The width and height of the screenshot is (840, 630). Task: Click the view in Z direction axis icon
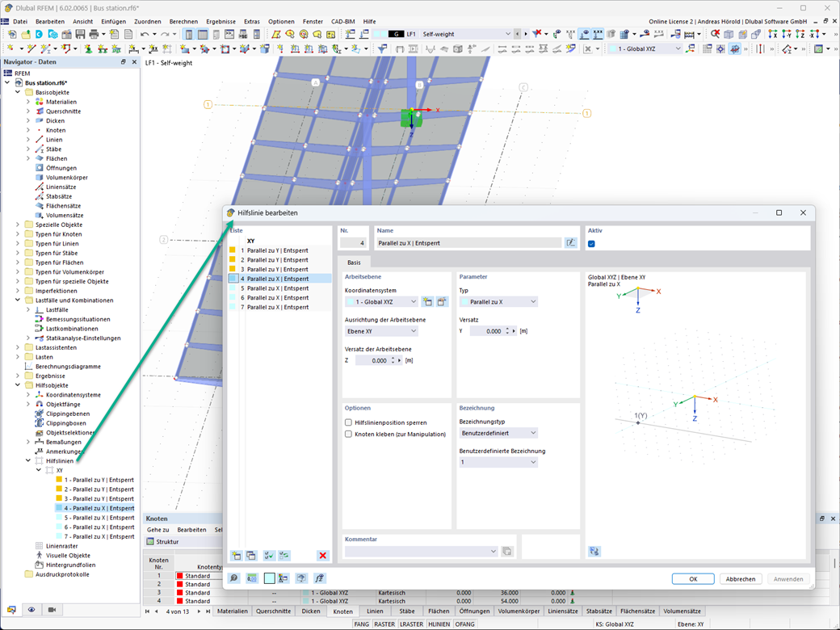coord(800,34)
